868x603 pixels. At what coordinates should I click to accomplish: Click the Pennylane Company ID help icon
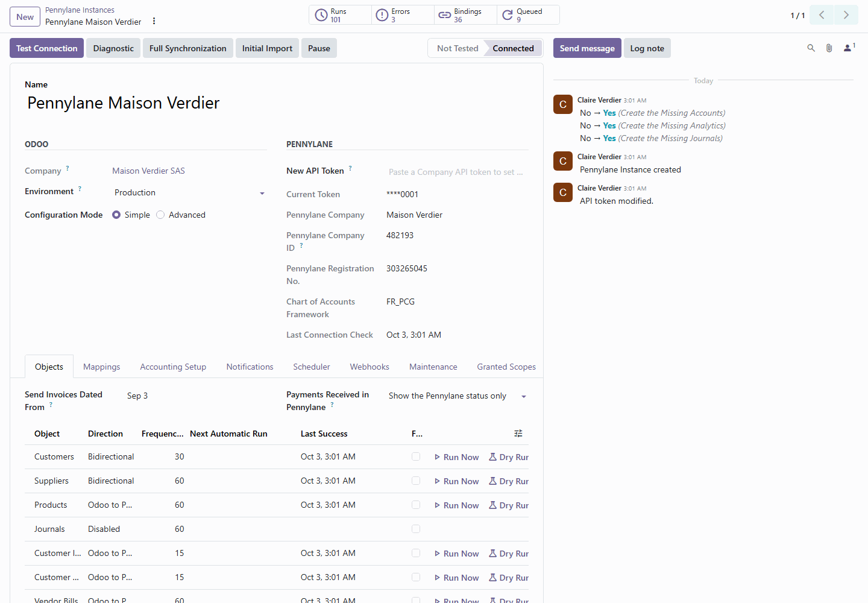(x=301, y=245)
